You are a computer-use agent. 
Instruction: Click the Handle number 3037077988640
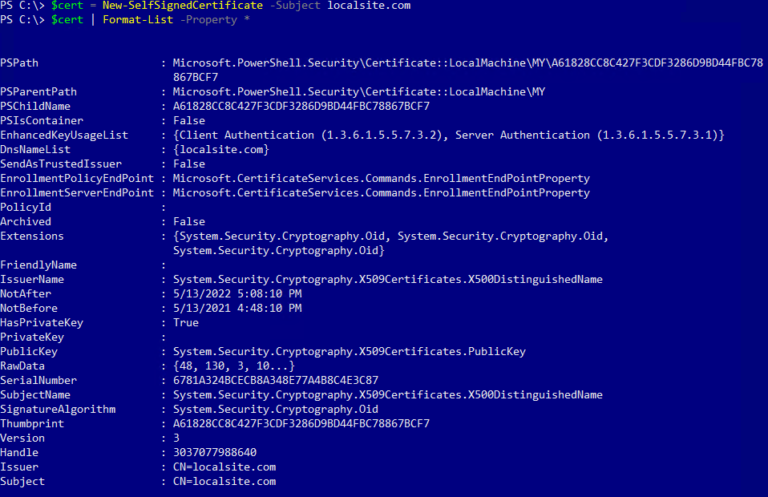[215, 452]
